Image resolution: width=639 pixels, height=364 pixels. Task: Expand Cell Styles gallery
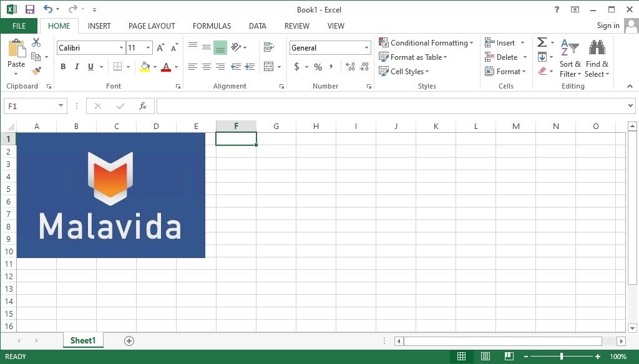pyautogui.click(x=404, y=71)
